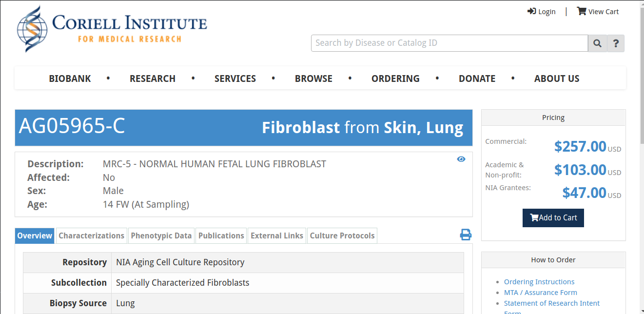Viewport: 644px width, 314px height.
Task: Click Add to Cart button
Action: [x=553, y=218]
